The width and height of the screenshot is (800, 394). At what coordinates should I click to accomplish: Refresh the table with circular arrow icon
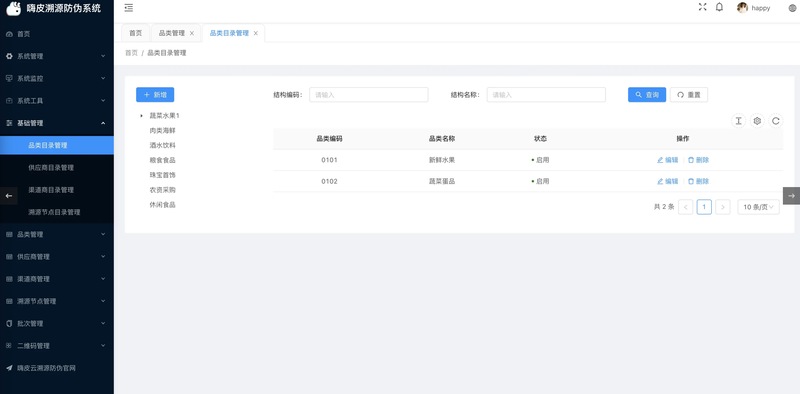pos(776,121)
